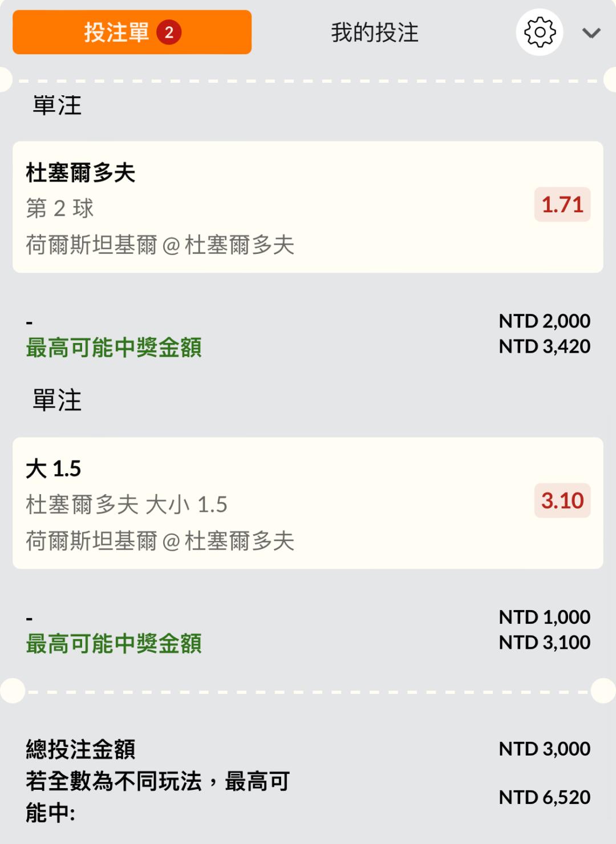Collapse the bet slip with chevron arrow
The width and height of the screenshot is (616, 844).
pos(591,33)
